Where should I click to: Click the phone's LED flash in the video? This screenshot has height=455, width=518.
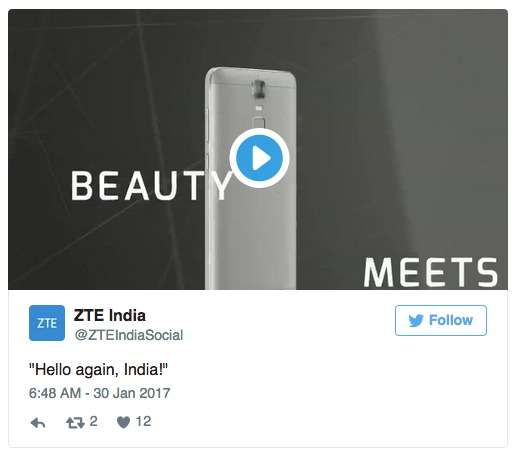[x=259, y=108]
